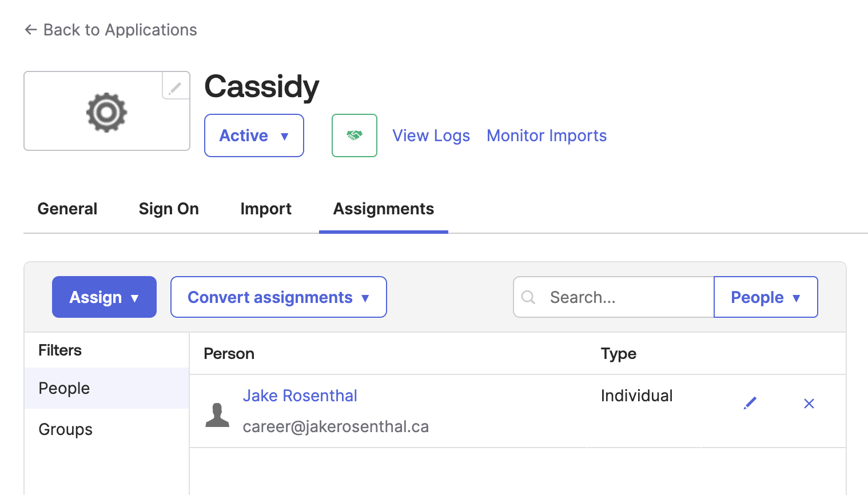
Task: Click the gear application logo
Action: [x=106, y=111]
